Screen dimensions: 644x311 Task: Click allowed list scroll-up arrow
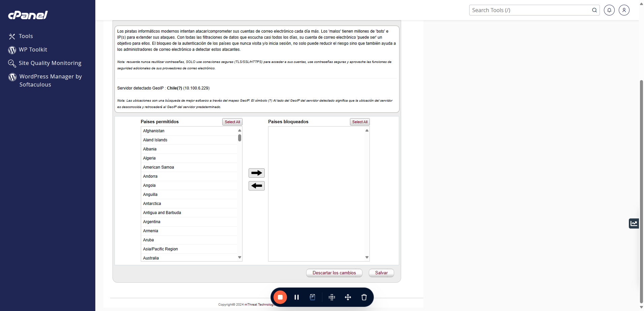pyautogui.click(x=239, y=130)
